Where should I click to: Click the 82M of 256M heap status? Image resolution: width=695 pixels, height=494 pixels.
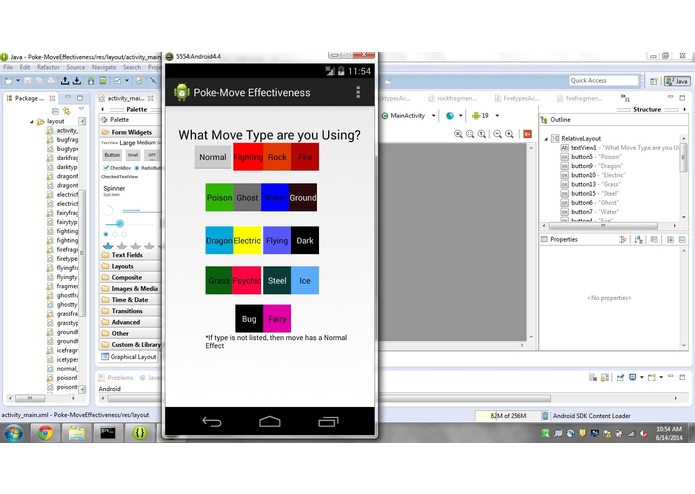click(x=508, y=416)
